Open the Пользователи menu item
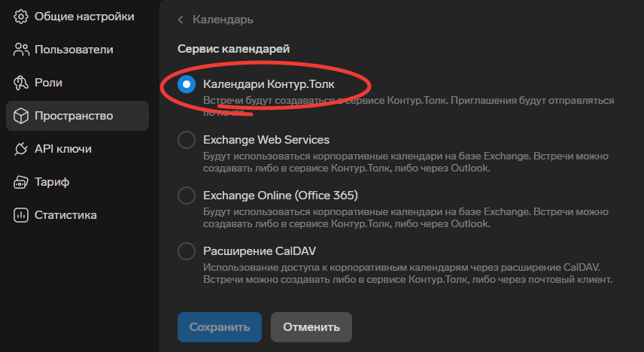 tap(74, 50)
